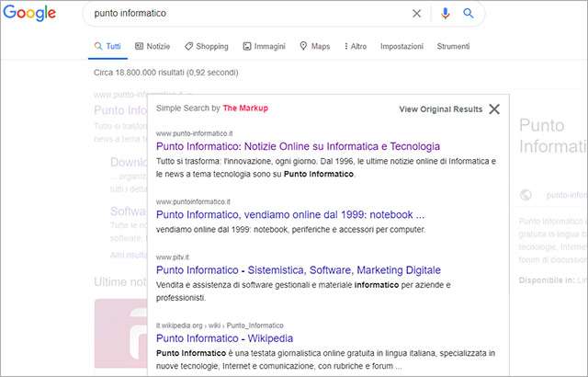
Task: Start voice search with the microphone icon
Action: [445, 14]
